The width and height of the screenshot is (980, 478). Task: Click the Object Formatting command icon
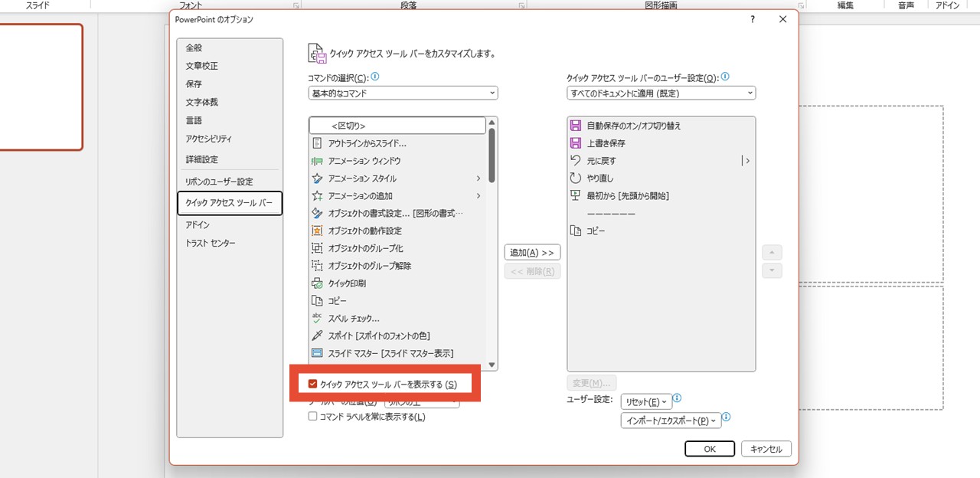click(x=317, y=213)
